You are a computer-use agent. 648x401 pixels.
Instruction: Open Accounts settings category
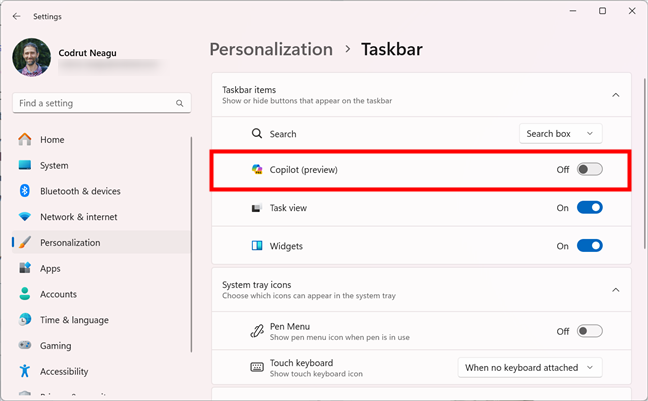(101, 294)
